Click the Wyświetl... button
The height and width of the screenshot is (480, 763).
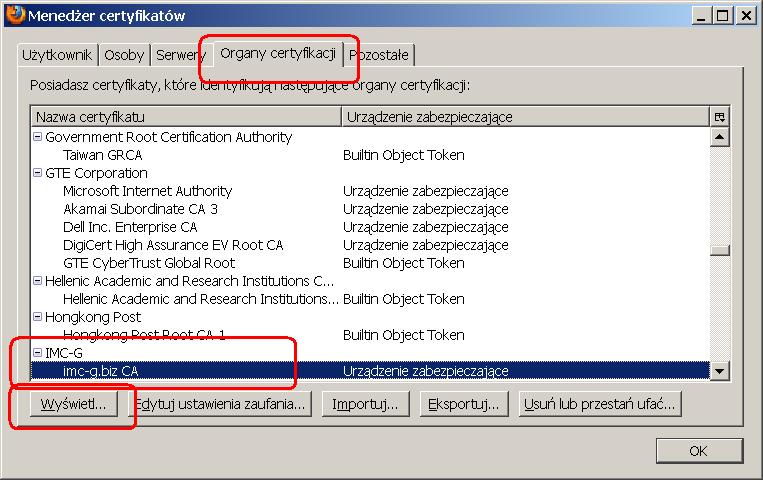click(x=74, y=404)
